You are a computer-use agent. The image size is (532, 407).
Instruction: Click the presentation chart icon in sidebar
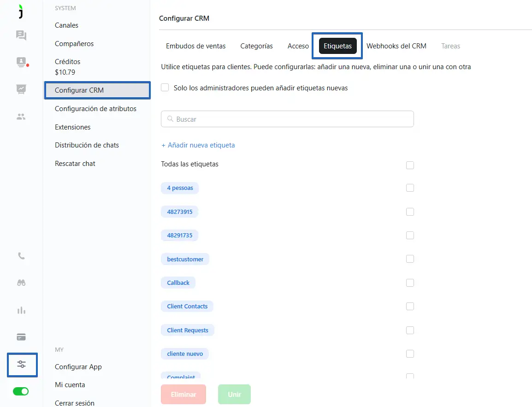[x=21, y=89]
